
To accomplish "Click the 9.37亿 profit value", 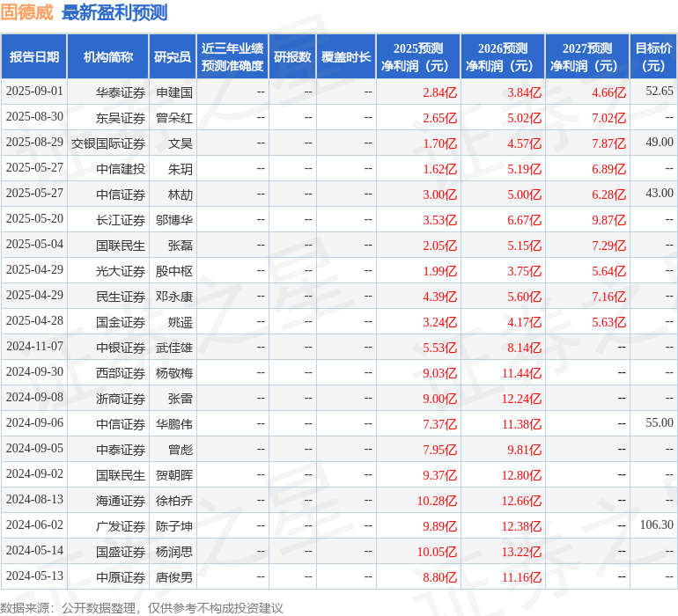I will pyautogui.click(x=439, y=475).
